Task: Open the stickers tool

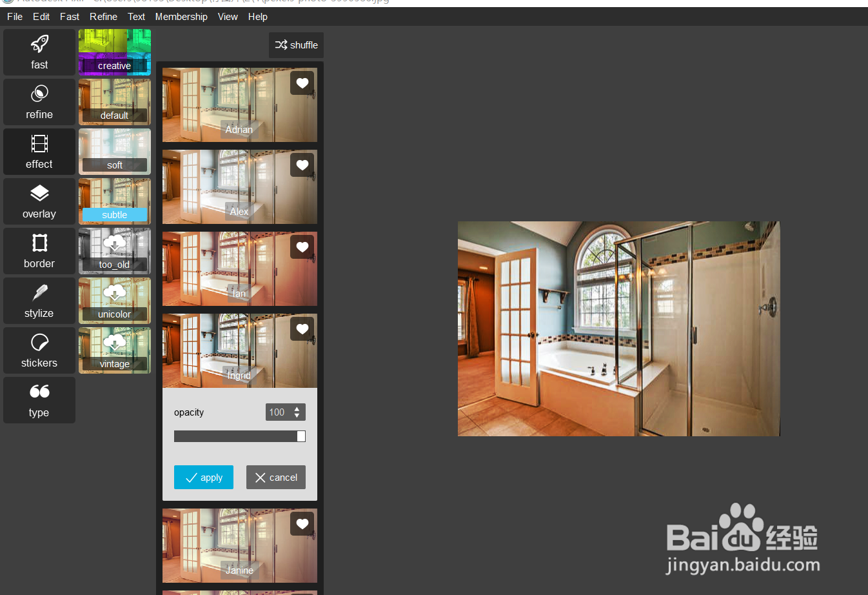Action: pyautogui.click(x=39, y=350)
